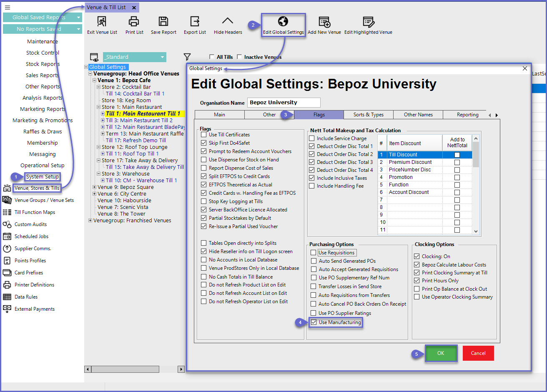This screenshot has height=392, width=547.
Task: Open Till Function Maps
Action: coord(35,212)
